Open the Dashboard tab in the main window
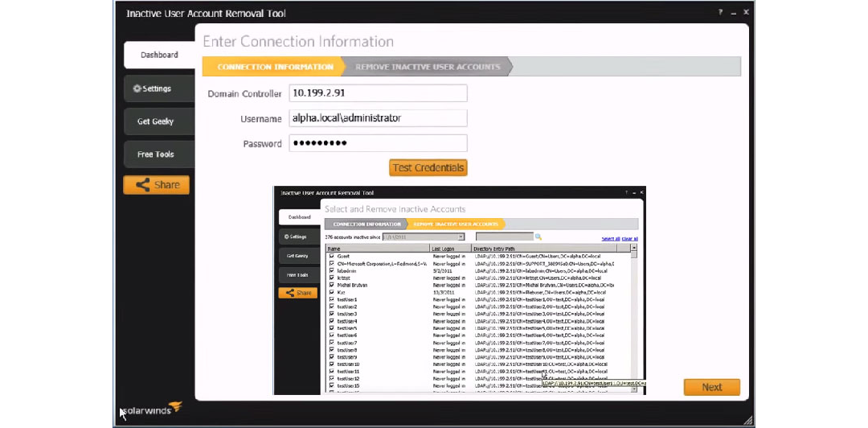The height and width of the screenshot is (428, 868). (x=159, y=55)
